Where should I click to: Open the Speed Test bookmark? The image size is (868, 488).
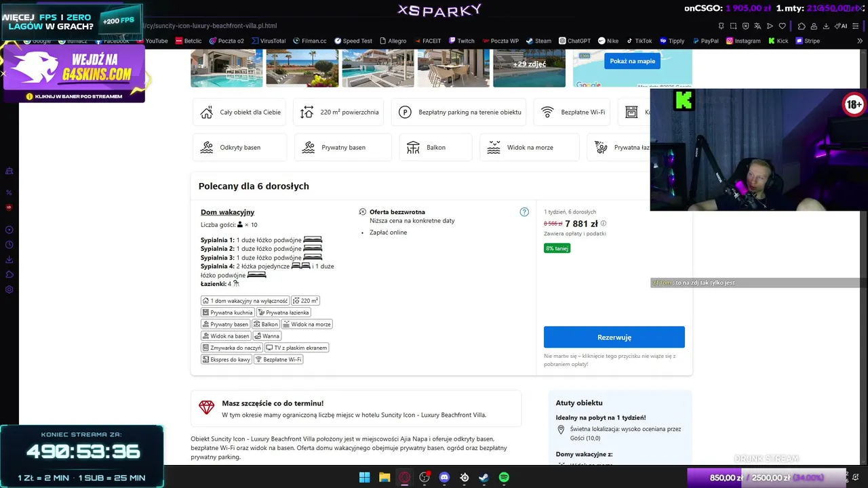pos(353,41)
